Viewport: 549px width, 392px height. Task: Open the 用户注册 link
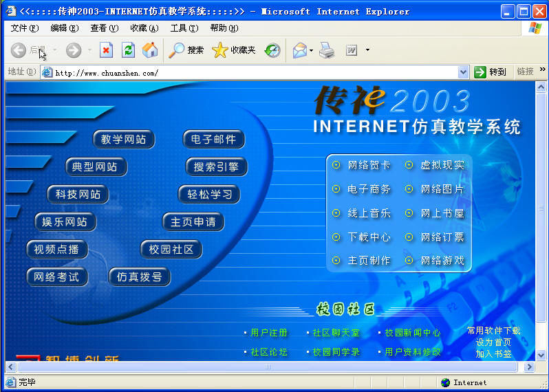click(269, 333)
